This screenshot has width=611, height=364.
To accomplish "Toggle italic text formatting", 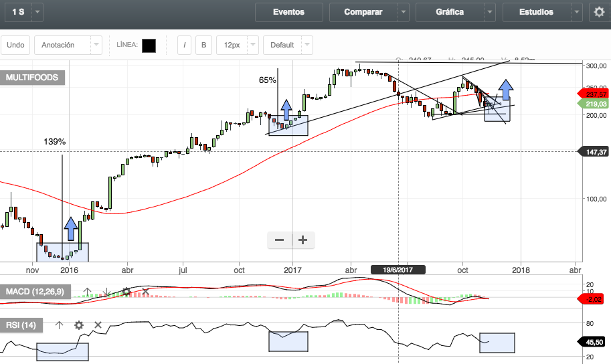I will [185, 45].
